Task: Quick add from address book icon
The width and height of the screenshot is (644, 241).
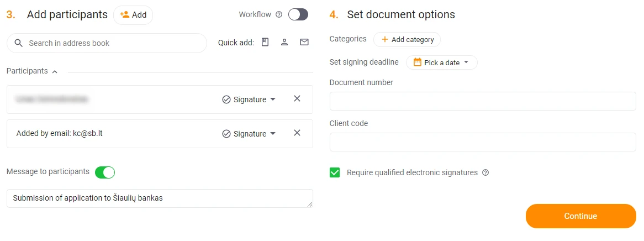Action: (265, 42)
